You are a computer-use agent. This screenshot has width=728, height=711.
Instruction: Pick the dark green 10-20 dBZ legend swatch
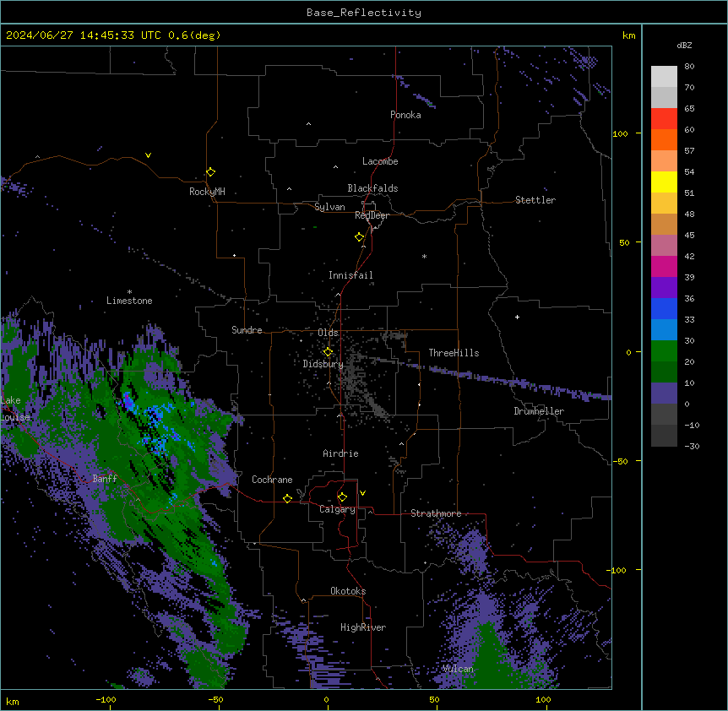point(664,372)
